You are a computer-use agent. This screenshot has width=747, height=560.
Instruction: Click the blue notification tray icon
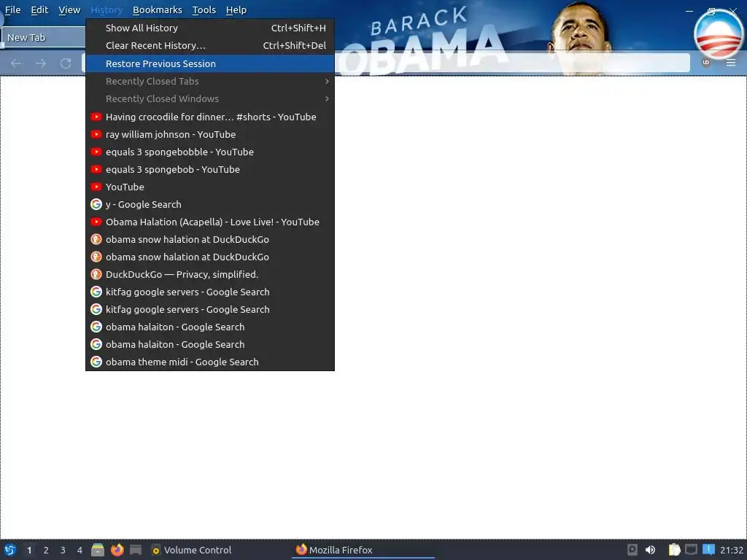point(709,550)
